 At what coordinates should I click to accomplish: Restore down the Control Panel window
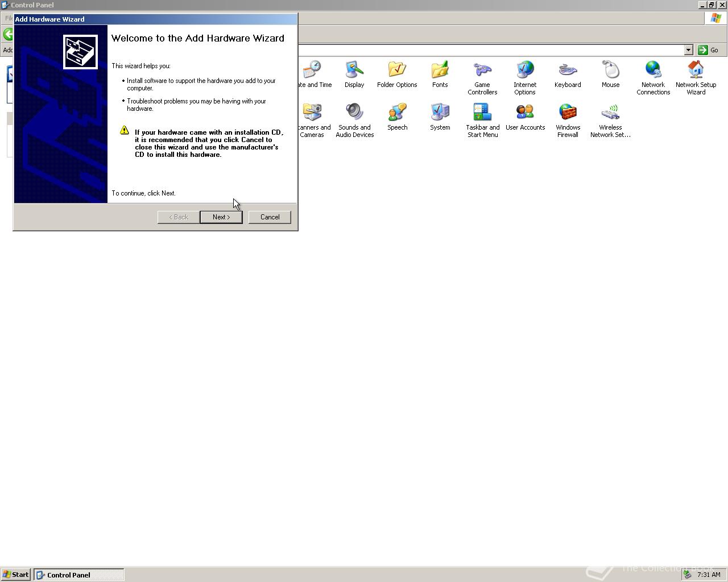point(712,5)
